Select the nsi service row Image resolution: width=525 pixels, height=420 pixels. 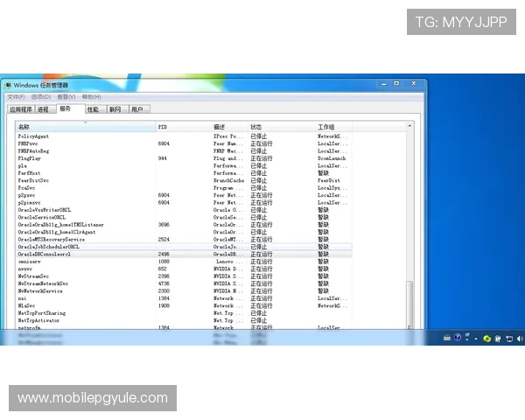(x=184, y=298)
